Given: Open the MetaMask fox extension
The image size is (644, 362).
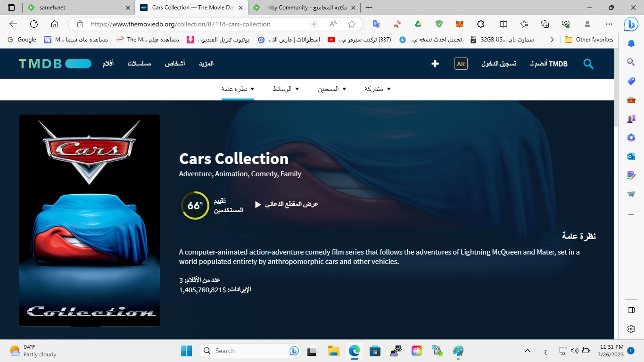Looking at the screenshot, I should click(460, 24).
